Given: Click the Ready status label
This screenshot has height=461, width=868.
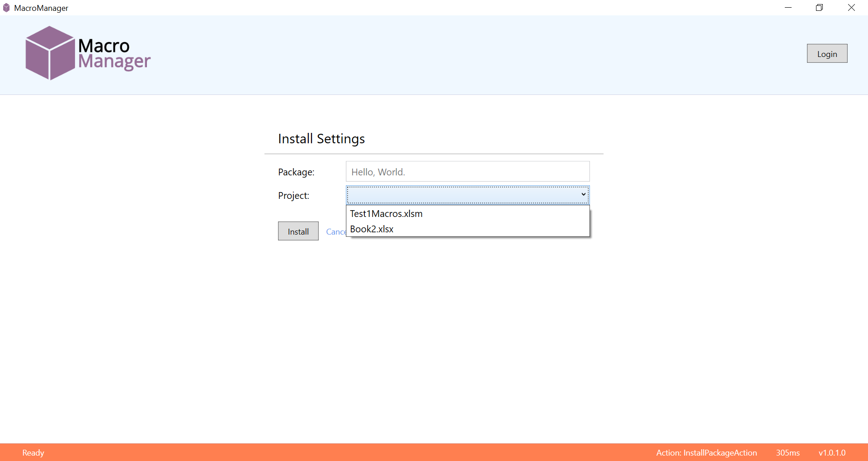Looking at the screenshot, I should [x=33, y=452].
